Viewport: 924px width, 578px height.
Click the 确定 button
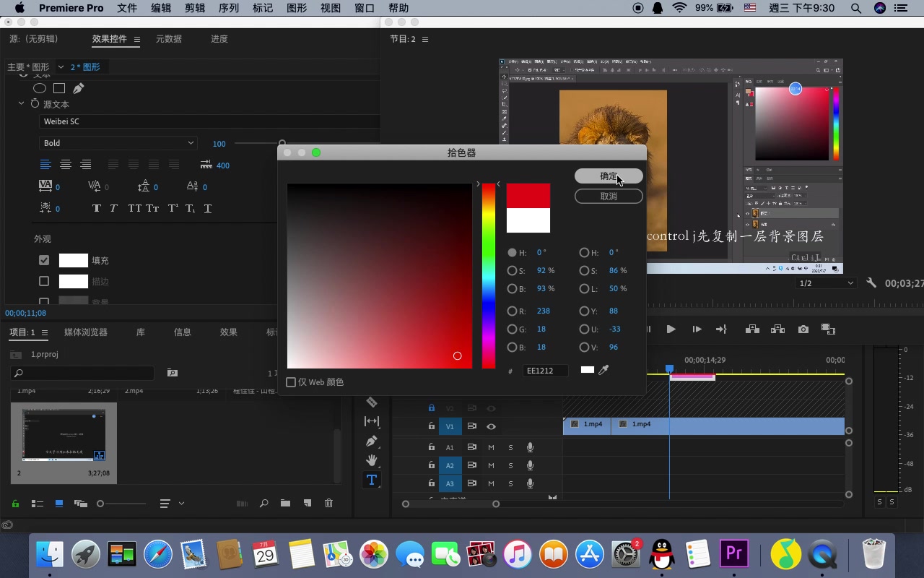tap(609, 176)
